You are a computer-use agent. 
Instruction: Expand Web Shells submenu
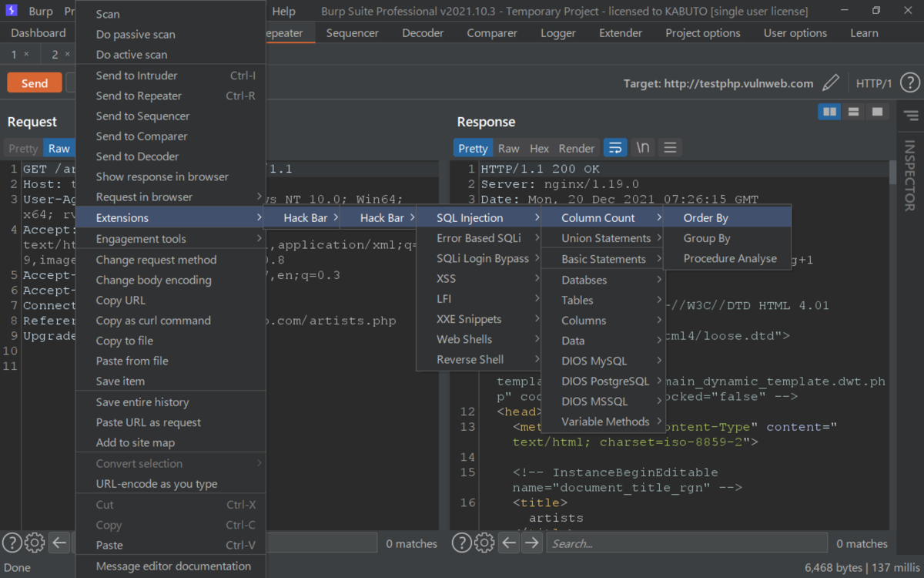[479, 339]
